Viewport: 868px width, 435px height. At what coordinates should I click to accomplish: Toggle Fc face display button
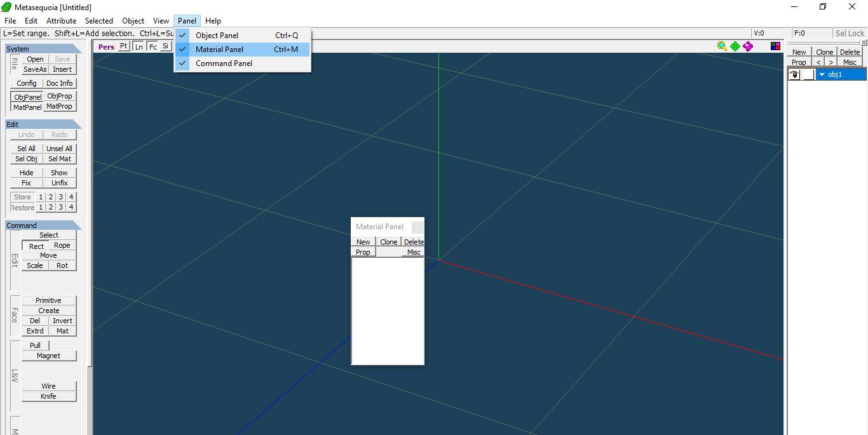click(153, 46)
